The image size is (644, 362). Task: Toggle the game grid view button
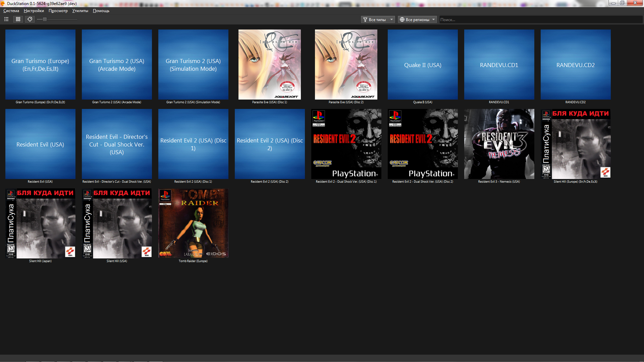point(18,19)
